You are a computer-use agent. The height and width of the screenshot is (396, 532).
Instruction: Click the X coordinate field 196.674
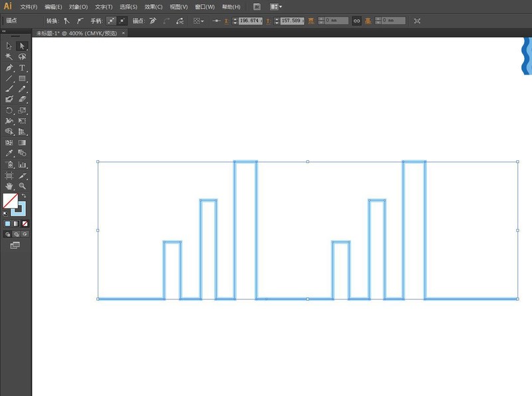[x=251, y=21]
